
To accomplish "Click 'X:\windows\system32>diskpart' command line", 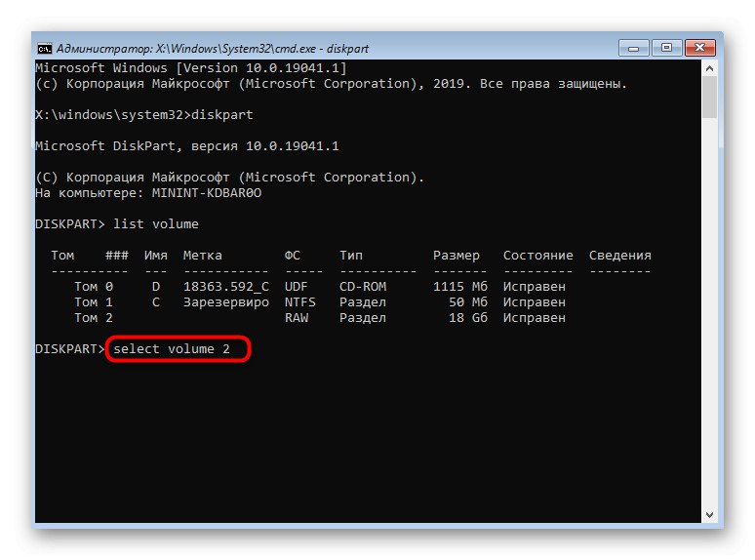I will (x=144, y=114).
